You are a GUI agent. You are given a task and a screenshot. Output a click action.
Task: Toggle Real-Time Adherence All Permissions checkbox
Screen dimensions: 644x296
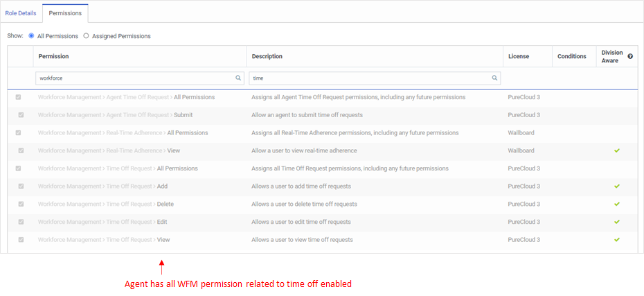pyautogui.click(x=18, y=132)
